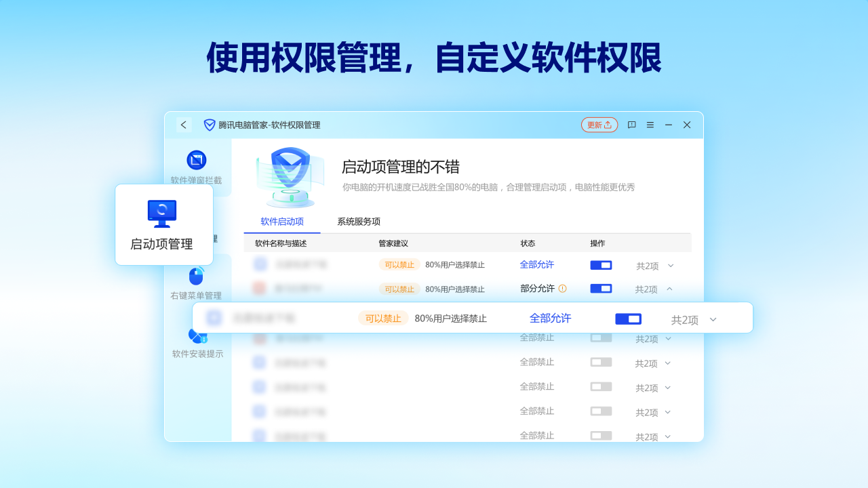Toggle startup switch in enlarged highlighted row
The height and width of the screenshot is (488, 868).
click(x=628, y=319)
